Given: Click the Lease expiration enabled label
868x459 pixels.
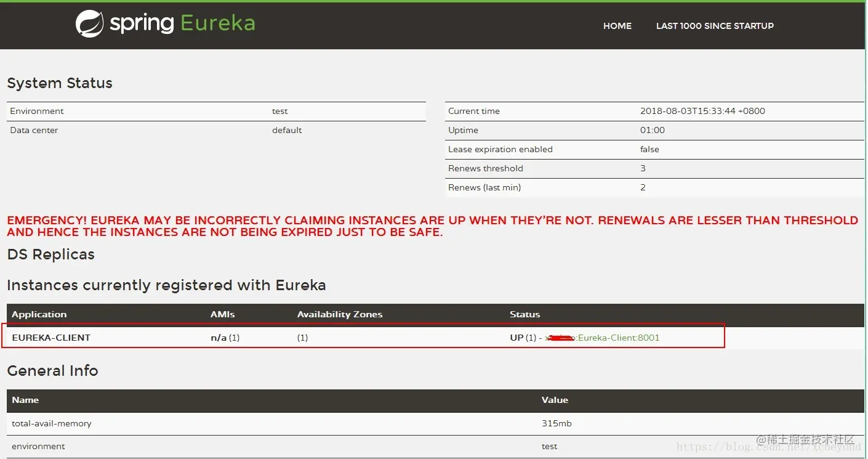Looking at the screenshot, I should (500, 150).
